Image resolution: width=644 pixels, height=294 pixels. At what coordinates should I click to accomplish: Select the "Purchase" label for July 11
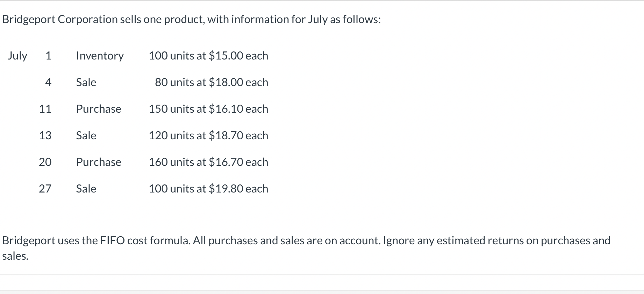click(x=99, y=109)
